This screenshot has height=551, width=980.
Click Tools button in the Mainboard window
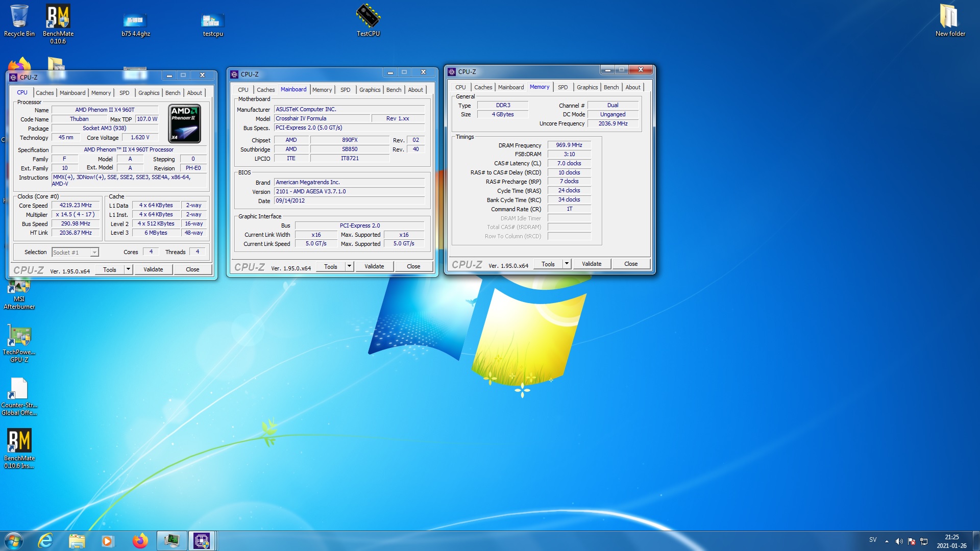pyautogui.click(x=331, y=266)
